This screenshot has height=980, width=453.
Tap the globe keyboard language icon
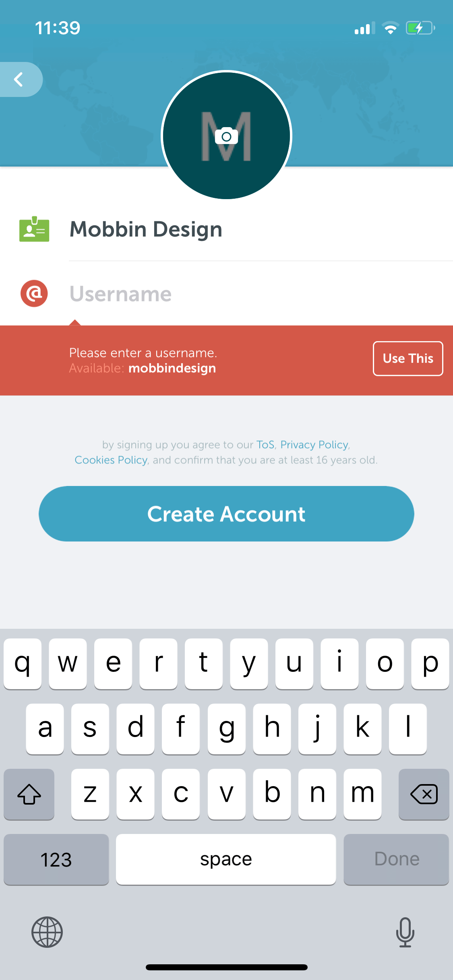[47, 932]
